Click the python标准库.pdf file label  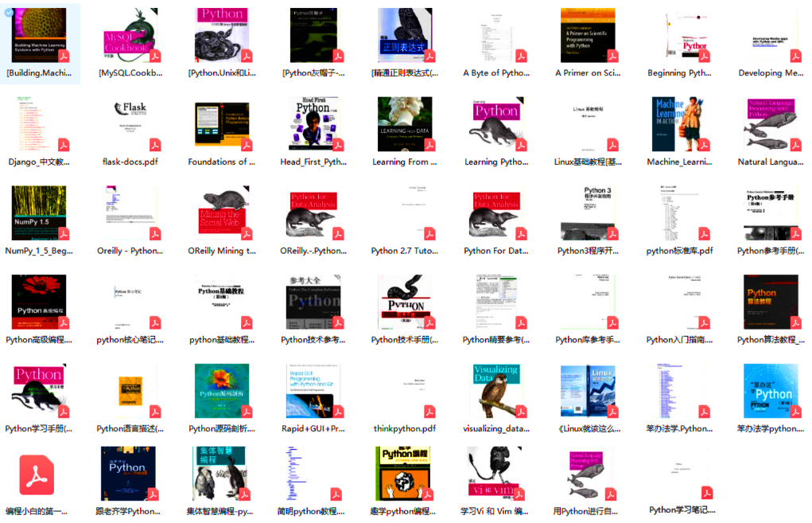pos(679,251)
